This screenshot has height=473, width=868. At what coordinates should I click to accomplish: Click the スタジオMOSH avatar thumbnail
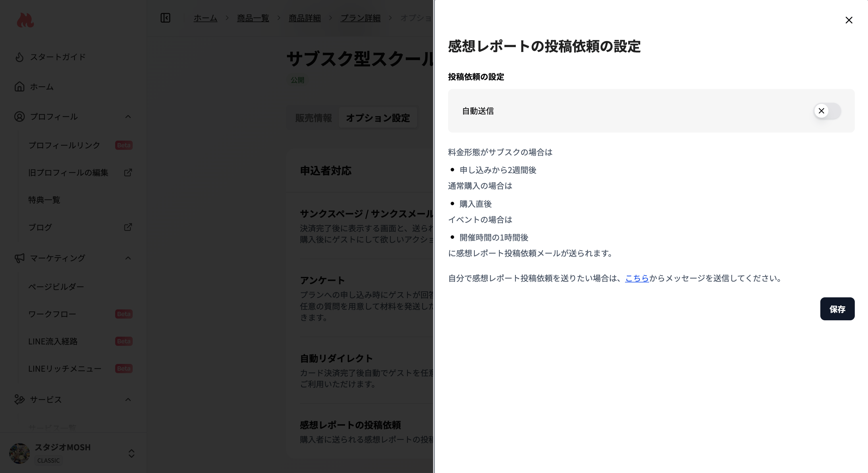click(x=20, y=453)
